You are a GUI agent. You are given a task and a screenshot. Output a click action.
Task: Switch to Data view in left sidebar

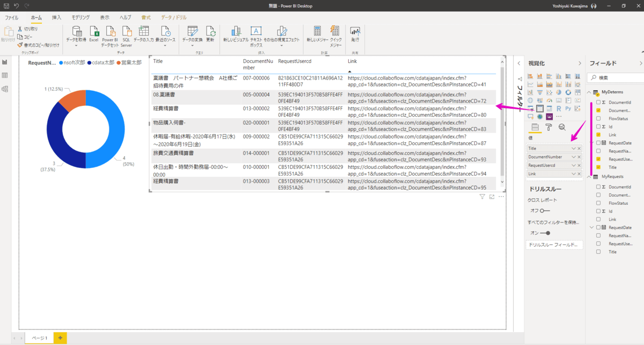pos(5,76)
